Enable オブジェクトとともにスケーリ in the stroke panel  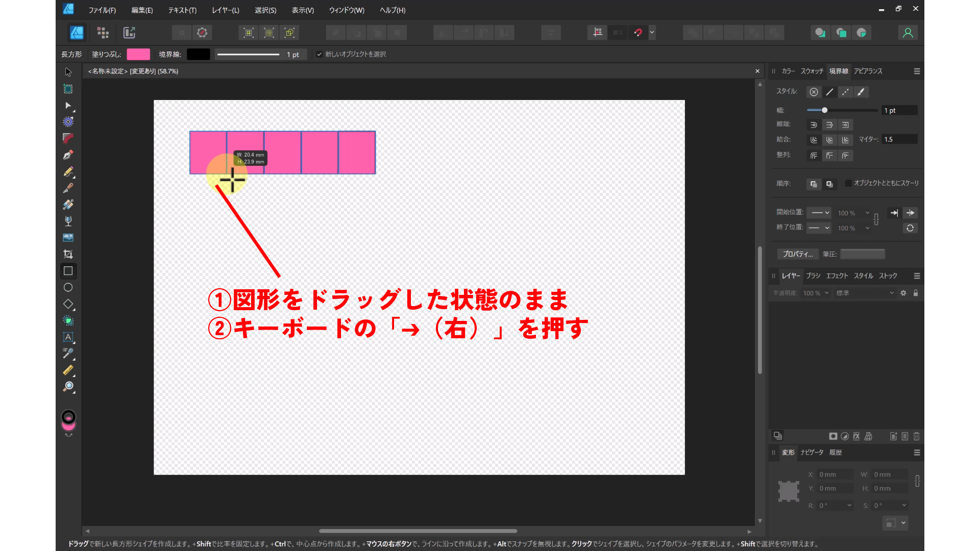pos(847,183)
